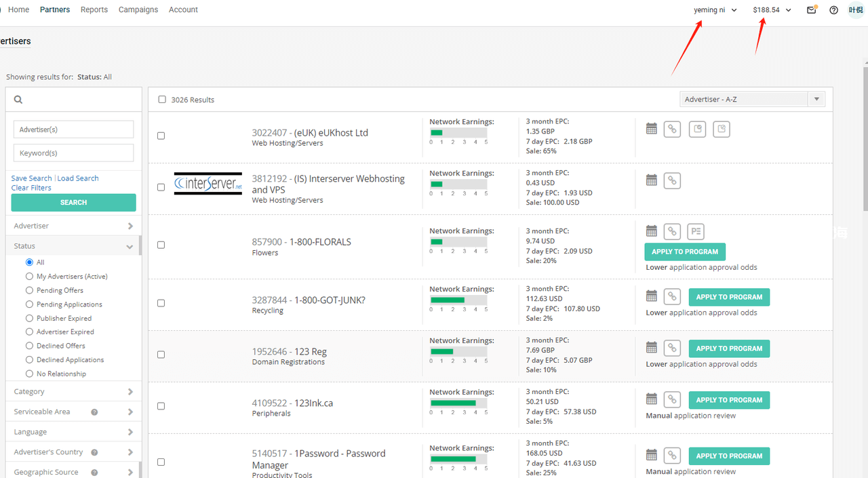The height and width of the screenshot is (478, 868).
Task: Click Advertiser's Country help info icon
Action: pos(94,452)
